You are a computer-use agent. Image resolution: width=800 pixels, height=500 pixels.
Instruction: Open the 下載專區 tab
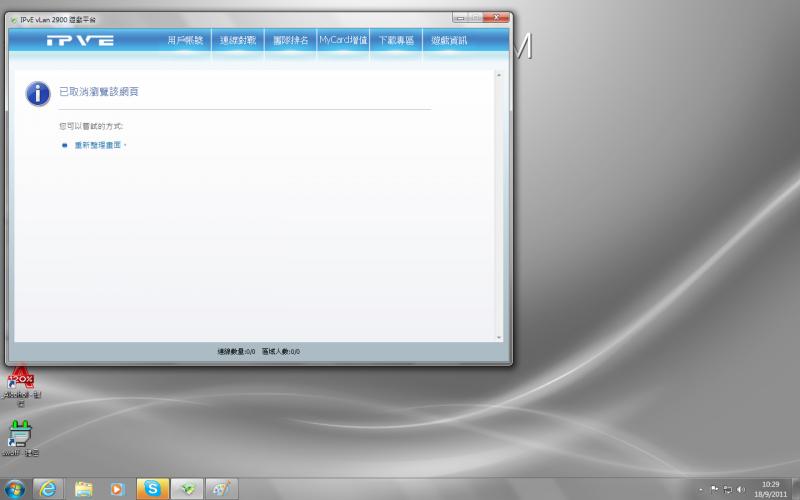click(396, 40)
